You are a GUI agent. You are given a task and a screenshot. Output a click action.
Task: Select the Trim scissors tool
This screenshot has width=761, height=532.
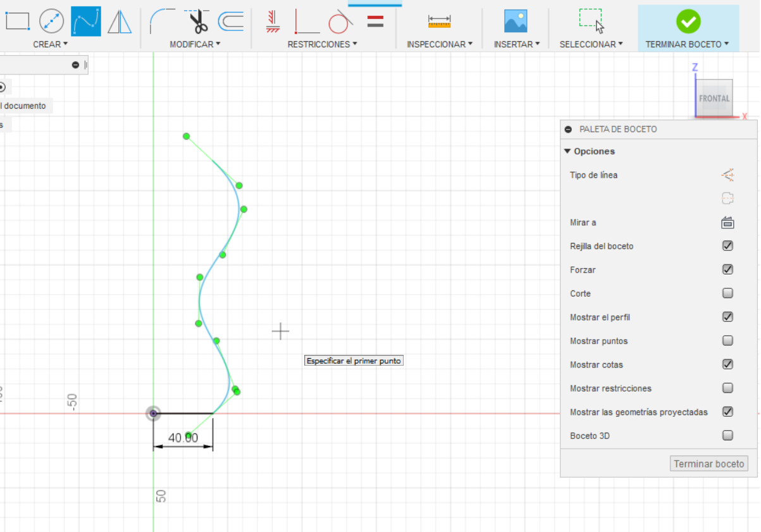pos(197,22)
